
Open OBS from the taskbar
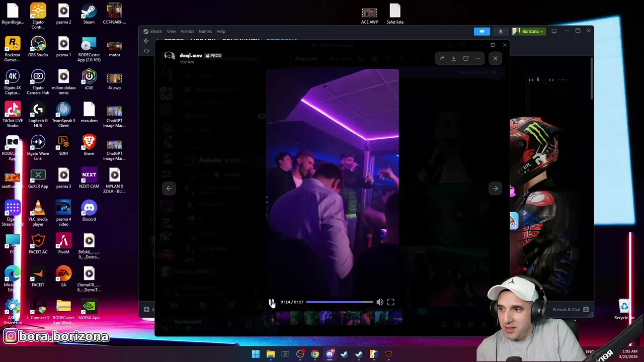300,354
